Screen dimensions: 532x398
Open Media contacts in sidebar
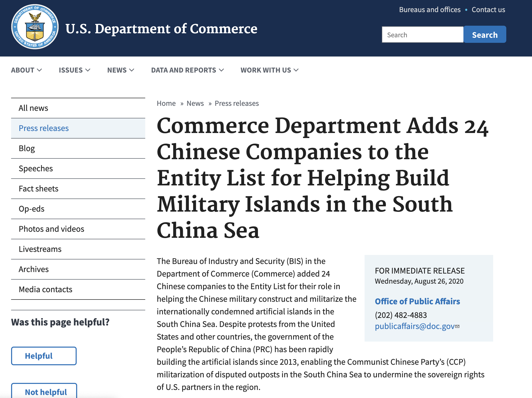click(78, 289)
